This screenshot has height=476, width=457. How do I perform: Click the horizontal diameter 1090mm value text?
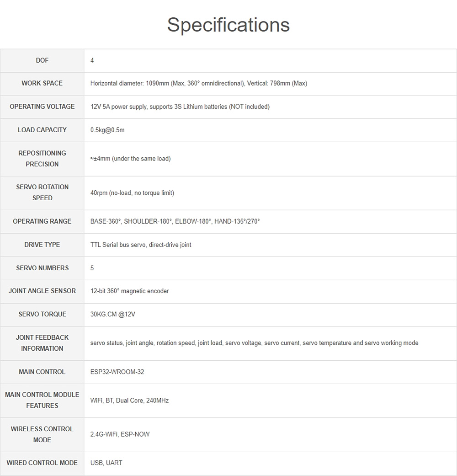(x=198, y=83)
